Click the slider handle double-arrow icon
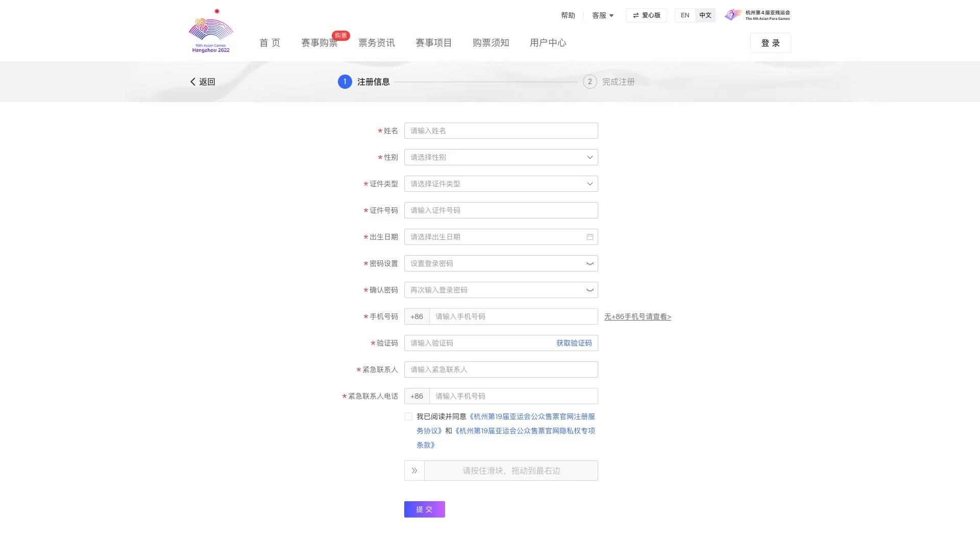The height and width of the screenshot is (541, 980). (414, 471)
